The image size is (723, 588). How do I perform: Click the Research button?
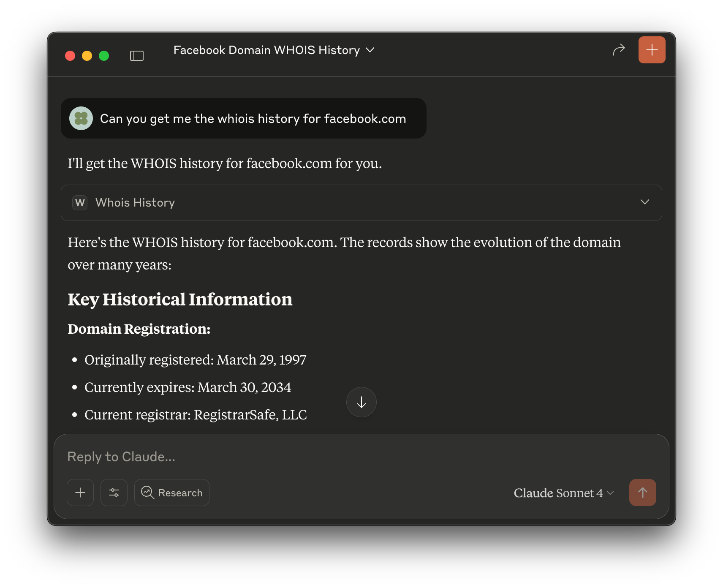(x=171, y=493)
